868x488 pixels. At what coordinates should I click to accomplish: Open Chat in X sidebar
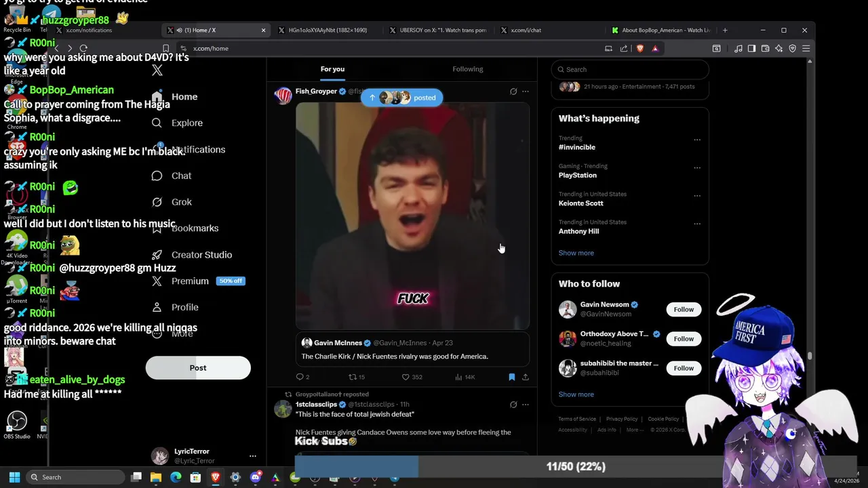(x=172, y=176)
